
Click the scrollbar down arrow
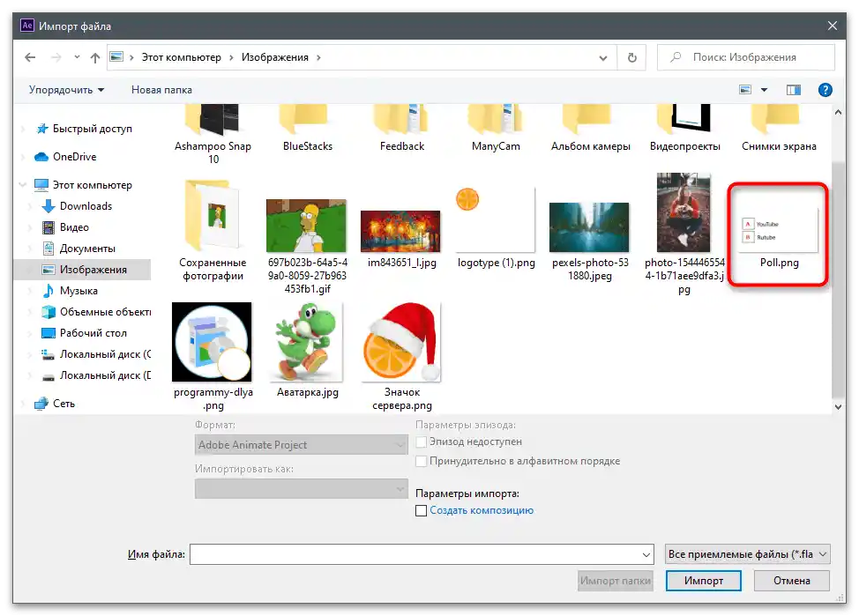coord(838,407)
